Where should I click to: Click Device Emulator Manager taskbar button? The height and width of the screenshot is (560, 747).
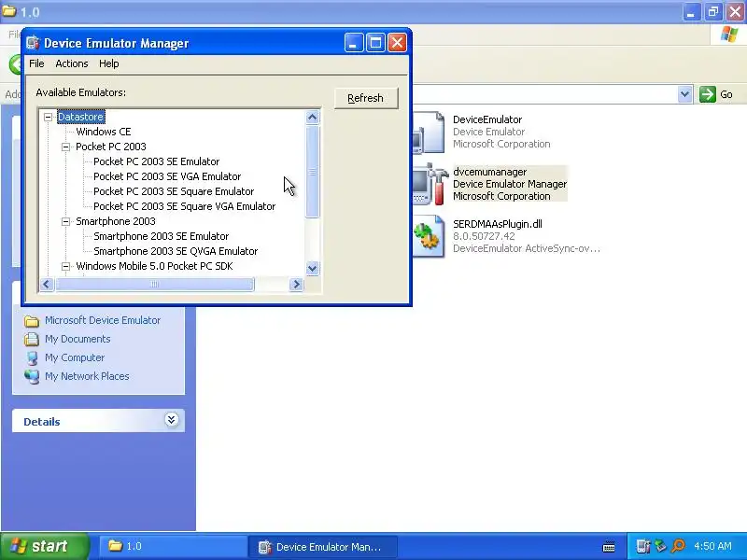322,547
